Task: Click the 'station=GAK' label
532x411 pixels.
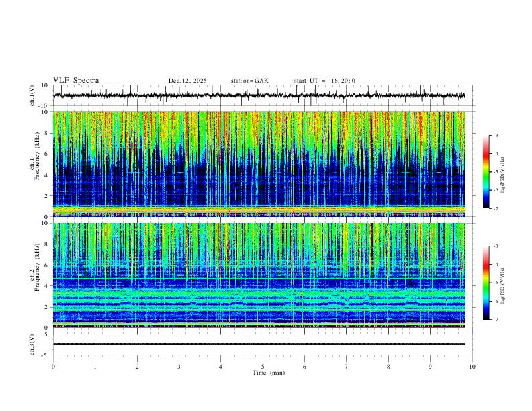Action: tap(249, 81)
